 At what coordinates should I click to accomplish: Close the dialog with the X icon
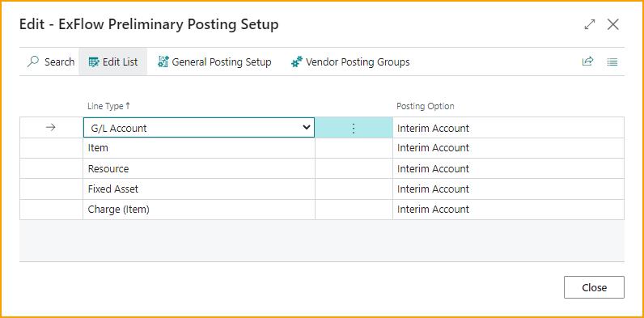tap(613, 24)
